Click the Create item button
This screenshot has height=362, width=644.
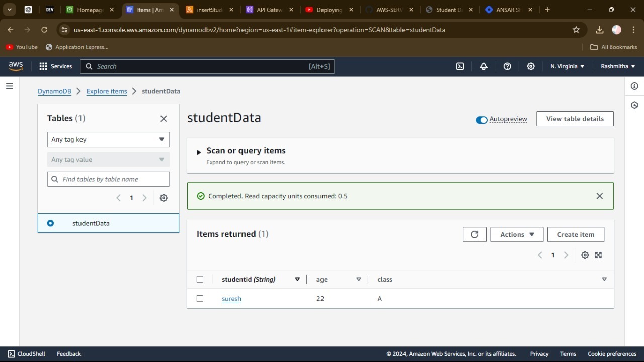[576, 234]
